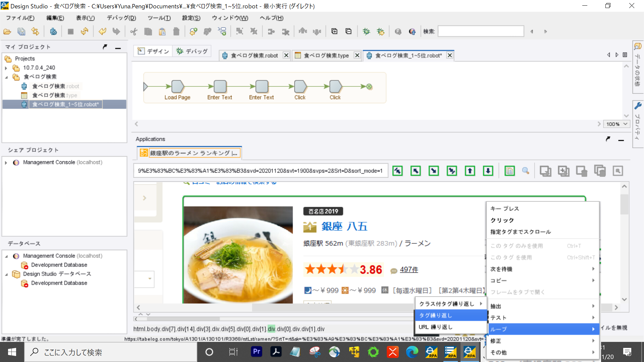This screenshot has height=362, width=644.
Task: Collapse Design Studio データベース node
Action: [x=6, y=274]
